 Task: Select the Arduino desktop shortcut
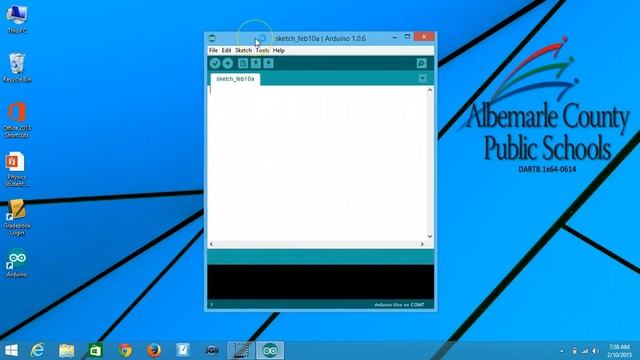pos(17,262)
